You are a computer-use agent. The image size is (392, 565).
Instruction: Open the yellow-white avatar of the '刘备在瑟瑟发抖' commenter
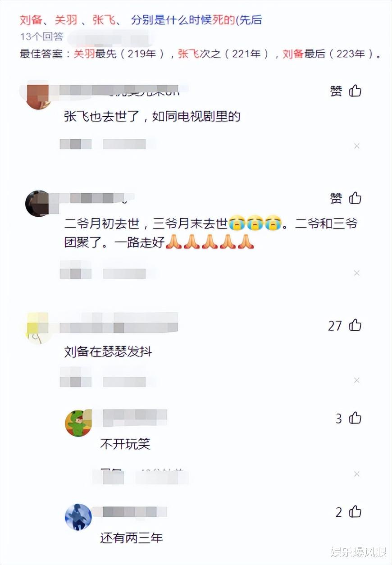tap(37, 328)
